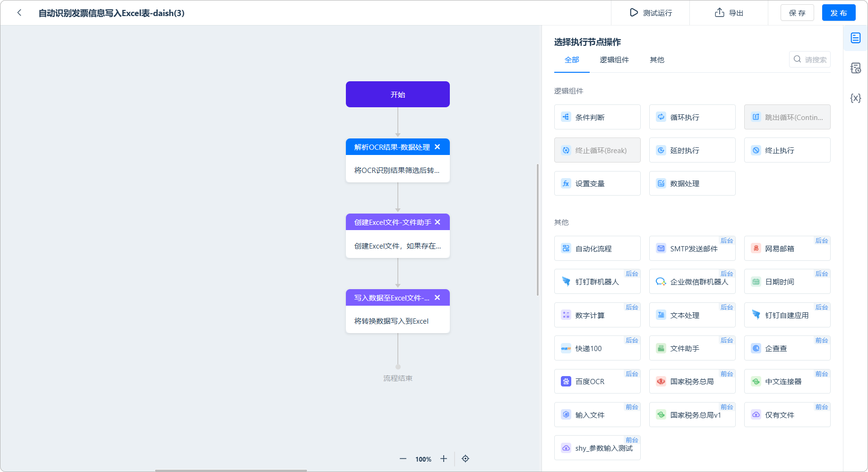The image size is (868, 472).
Task: Choose the 网易邮箱 connector
Action: (x=787, y=249)
